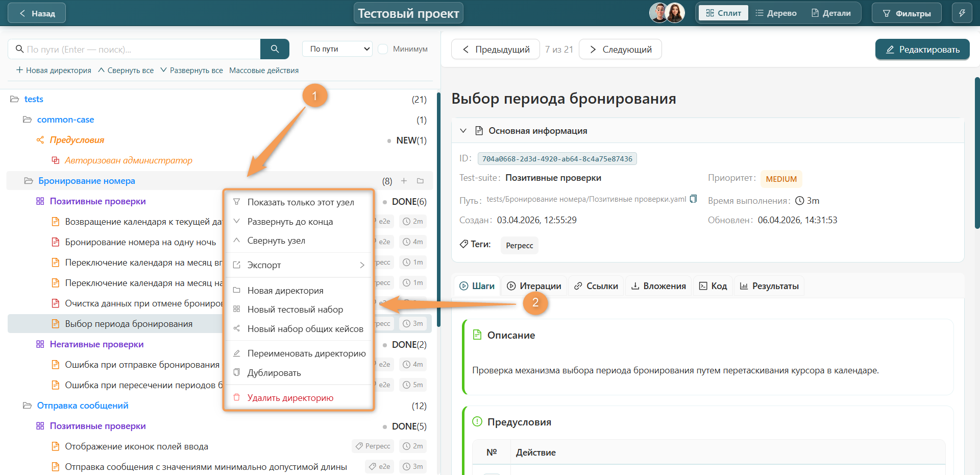Click + Новая директория in tree toolbar

[54, 70]
